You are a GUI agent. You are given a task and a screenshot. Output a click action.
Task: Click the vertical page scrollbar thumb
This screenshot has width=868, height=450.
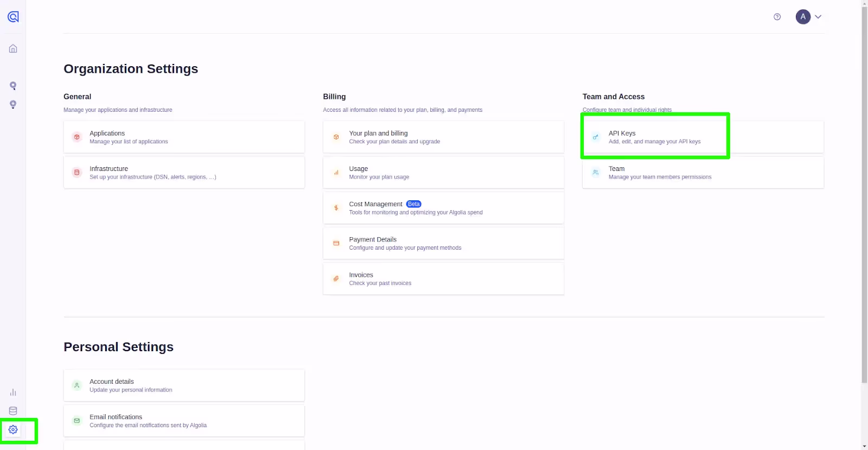coord(864,195)
